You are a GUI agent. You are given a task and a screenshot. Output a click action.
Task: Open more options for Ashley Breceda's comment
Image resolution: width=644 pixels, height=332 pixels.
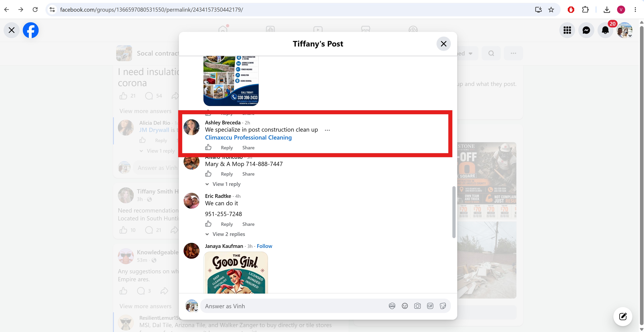[x=327, y=130]
